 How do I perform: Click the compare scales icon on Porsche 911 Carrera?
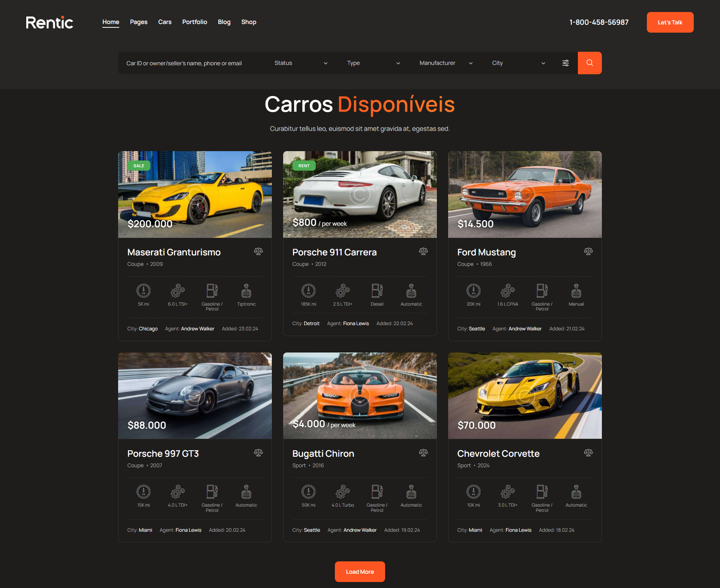pyautogui.click(x=423, y=251)
